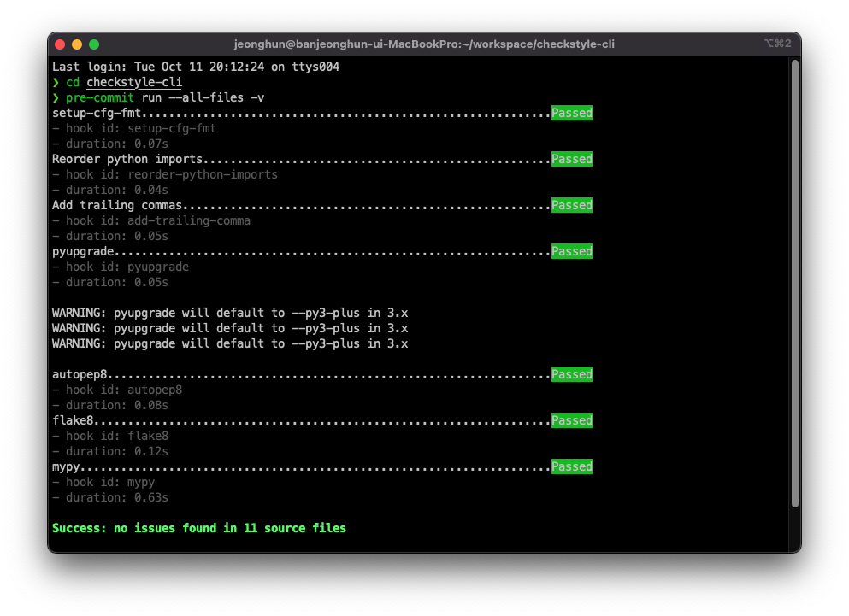Click the green Success no issues found message
Viewport: 849px width, 616px height.
click(199, 528)
